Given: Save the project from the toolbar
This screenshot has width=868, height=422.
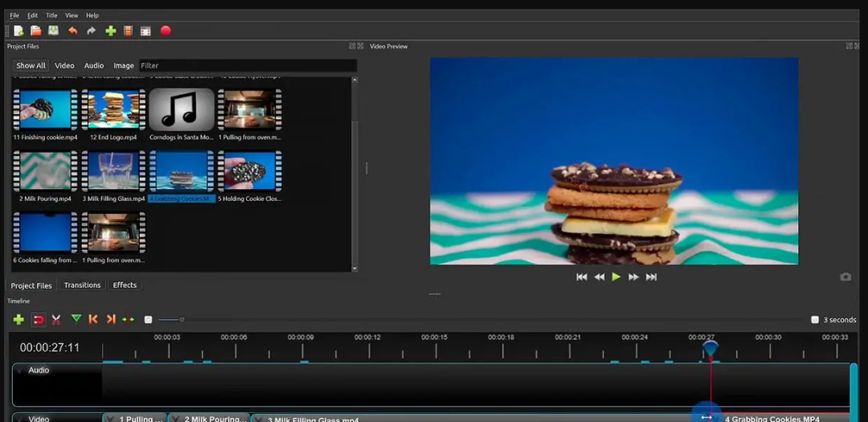Looking at the screenshot, I should pyautogui.click(x=53, y=31).
